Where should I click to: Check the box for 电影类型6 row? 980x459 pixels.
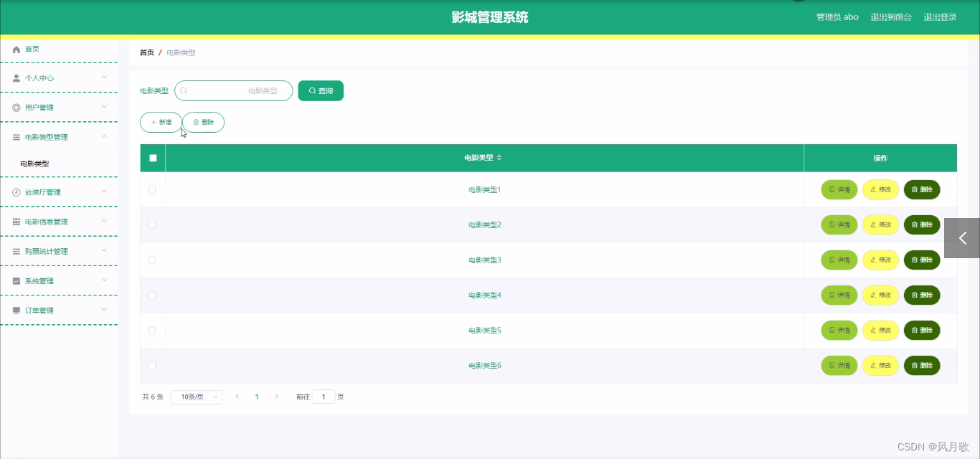152,365
